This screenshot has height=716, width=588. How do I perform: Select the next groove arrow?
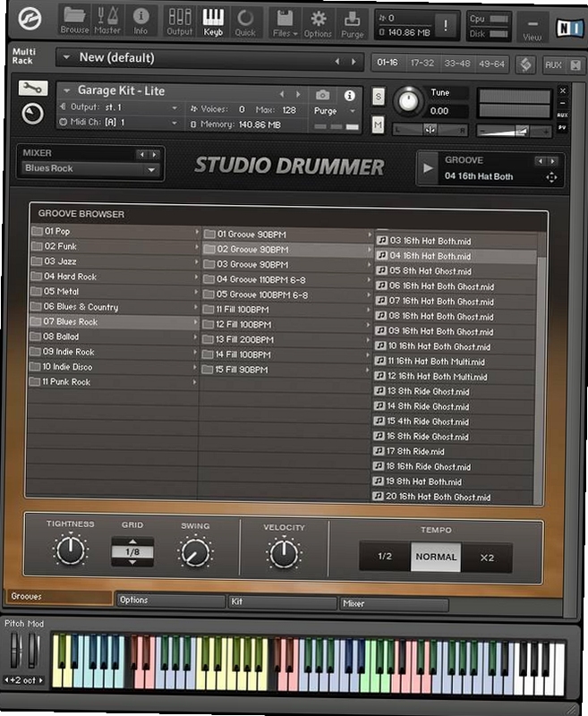pyautogui.click(x=553, y=161)
